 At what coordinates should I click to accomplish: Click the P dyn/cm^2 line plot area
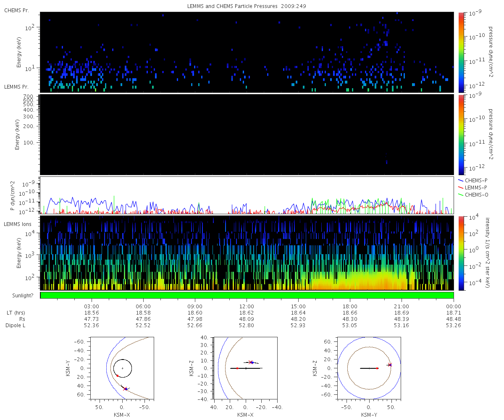pyautogui.click(x=247, y=195)
